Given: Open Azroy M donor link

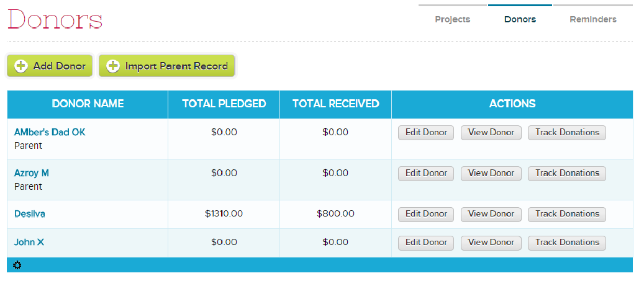Looking at the screenshot, I should [31, 173].
